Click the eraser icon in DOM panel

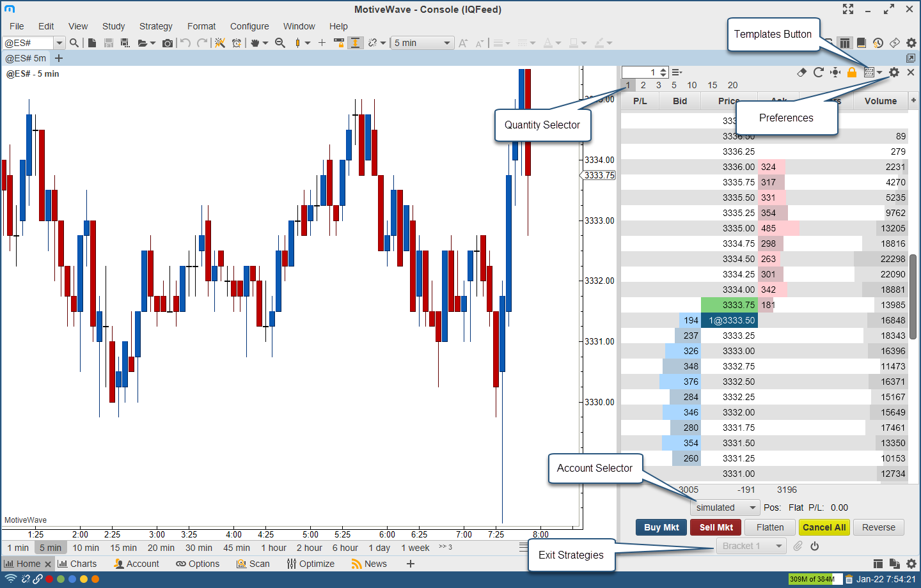pos(802,72)
